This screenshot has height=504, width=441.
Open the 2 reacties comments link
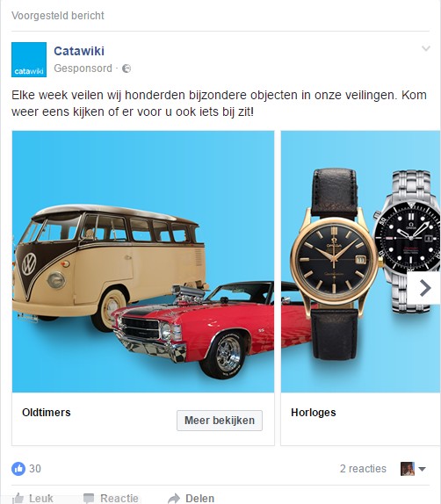(x=363, y=469)
